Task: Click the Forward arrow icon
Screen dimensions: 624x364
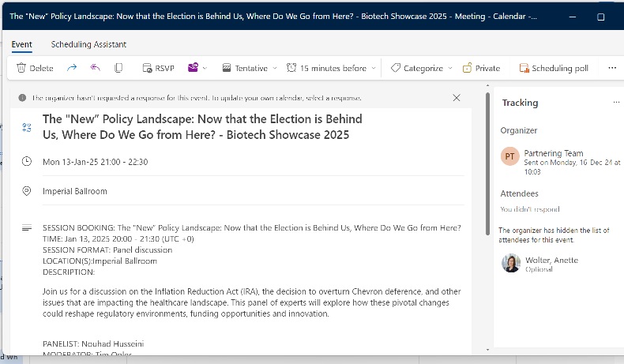Action: tap(73, 68)
